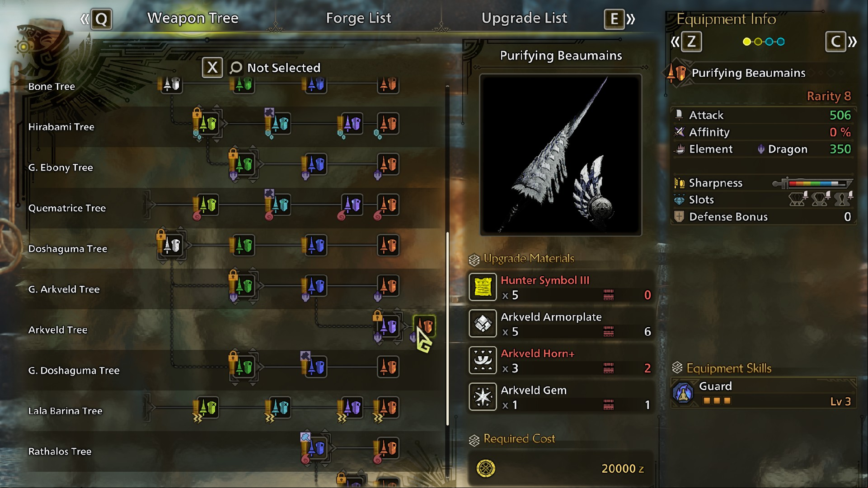Select the white lance node in Bone Tree
This screenshot has width=868, height=488.
coord(172,84)
